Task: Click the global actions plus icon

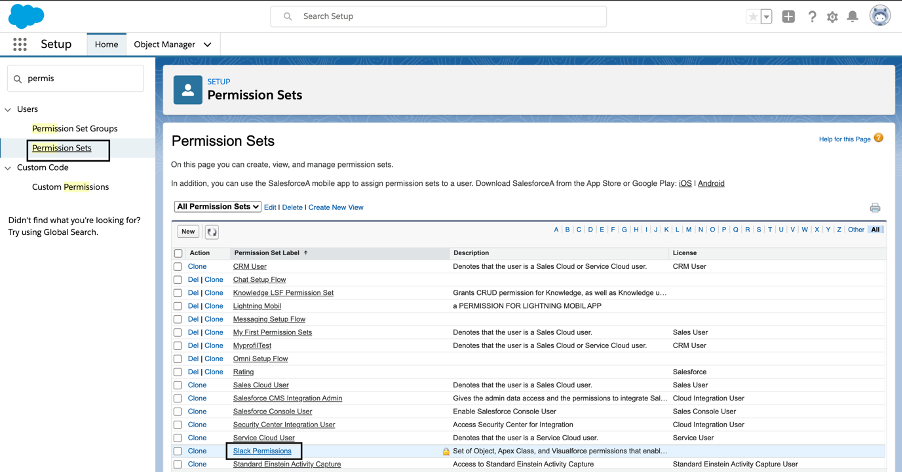Action: point(789,17)
